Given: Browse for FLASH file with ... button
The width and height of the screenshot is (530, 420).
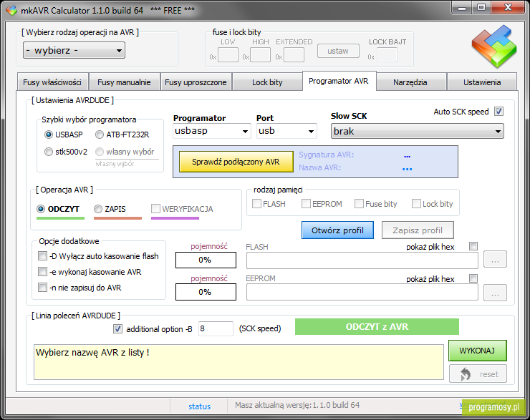Looking at the screenshot, I should (x=495, y=259).
